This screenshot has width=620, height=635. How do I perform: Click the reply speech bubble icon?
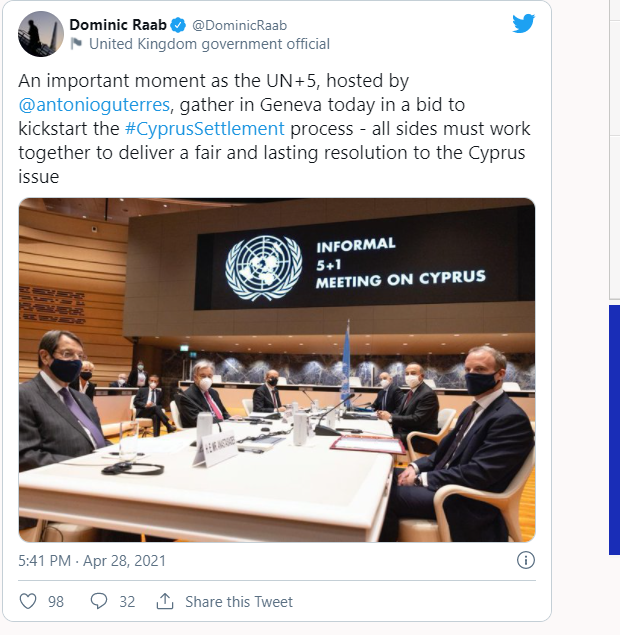coord(99,601)
